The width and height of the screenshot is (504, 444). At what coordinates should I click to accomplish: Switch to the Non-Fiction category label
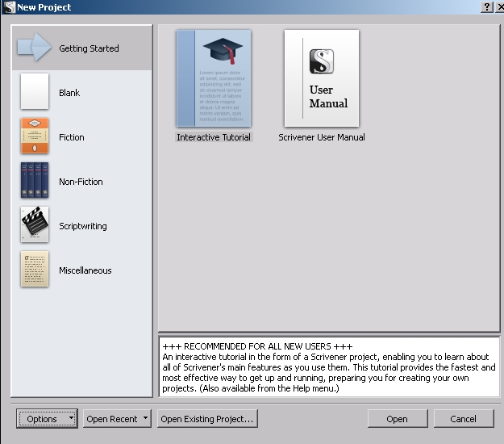[81, 182]
